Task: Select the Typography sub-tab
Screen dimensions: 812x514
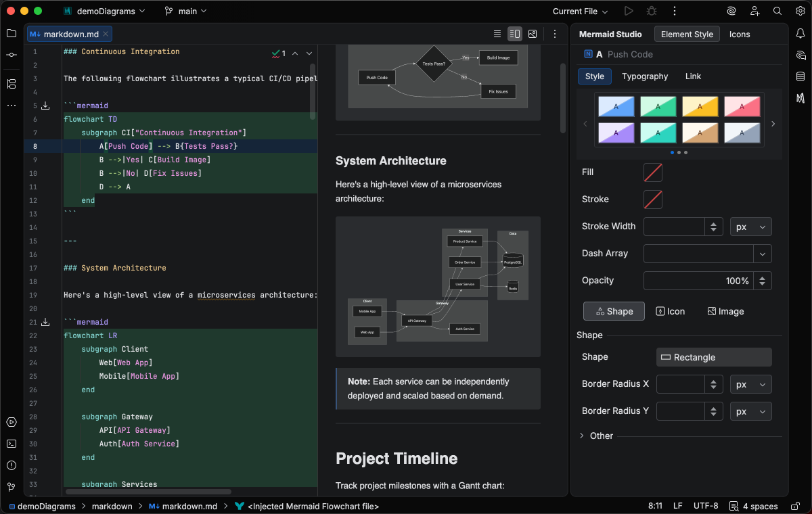Action: (x=645, y=76)
